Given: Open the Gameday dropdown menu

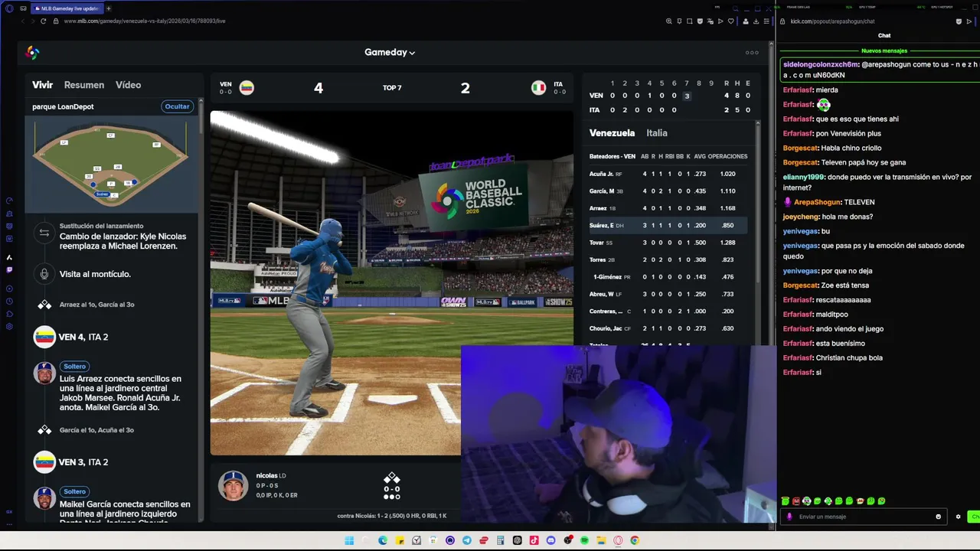Looking at the screenshot, I should coord(390,52).
